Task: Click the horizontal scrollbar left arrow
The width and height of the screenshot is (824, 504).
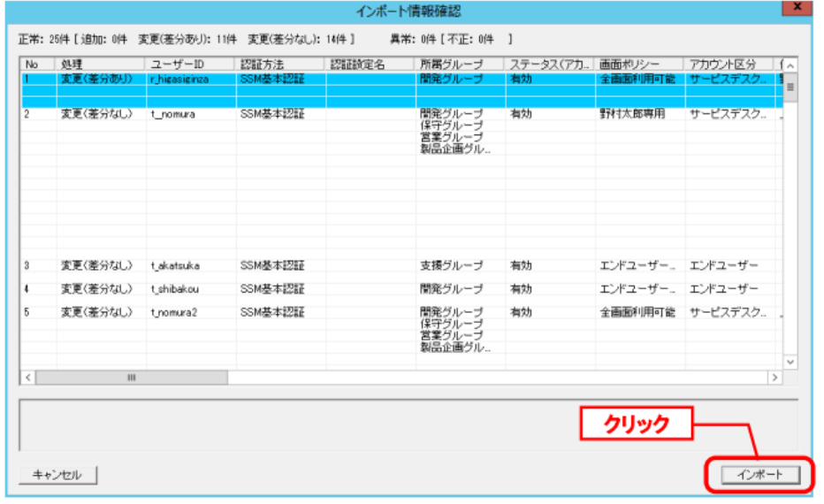Action: [28, 378]
